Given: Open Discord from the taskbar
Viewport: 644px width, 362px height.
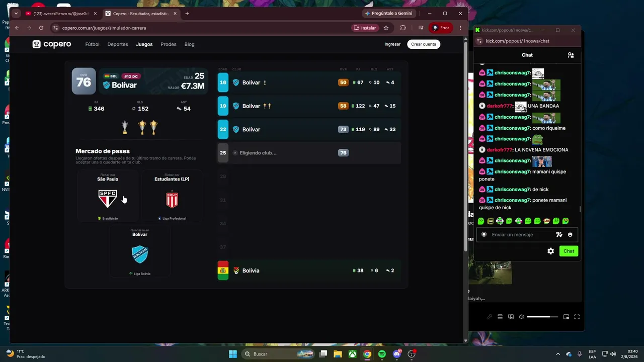Looking at the screenshot, I should [x=397, y=354].
